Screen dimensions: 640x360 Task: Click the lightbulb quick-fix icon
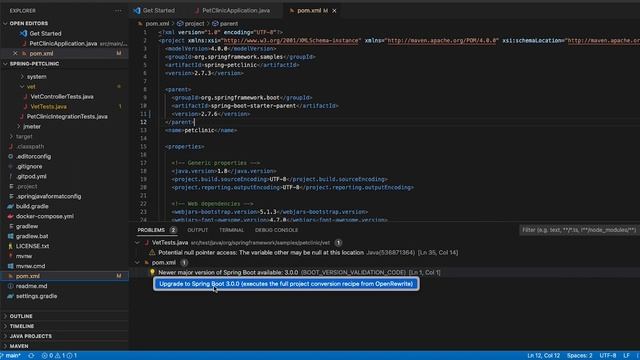[152, 272]
